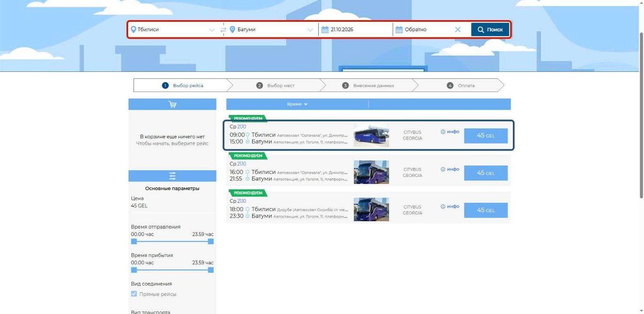Click the bus thumbnail of the 09:00 trip

(371, 135)
